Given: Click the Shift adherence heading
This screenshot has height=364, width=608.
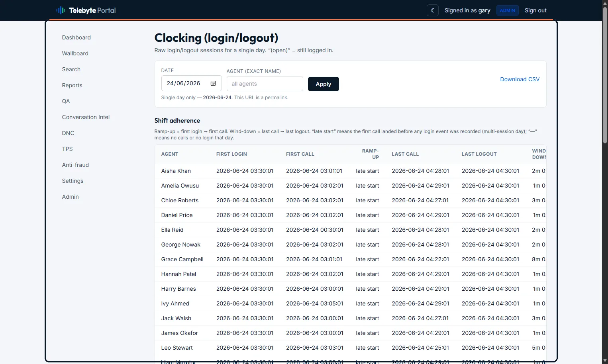Looking at the screenshot, I should [177, 121].
